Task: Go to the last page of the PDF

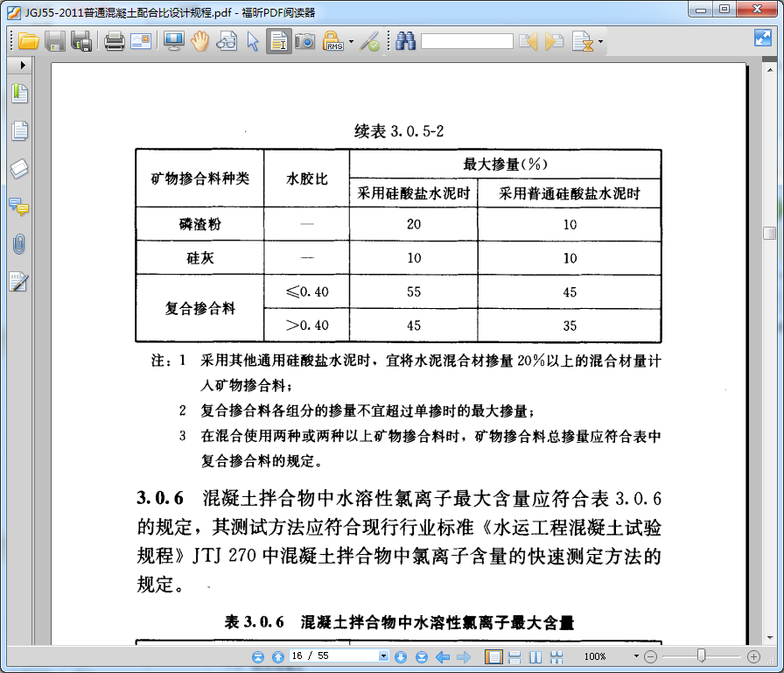Action: [x=422, y=655]
